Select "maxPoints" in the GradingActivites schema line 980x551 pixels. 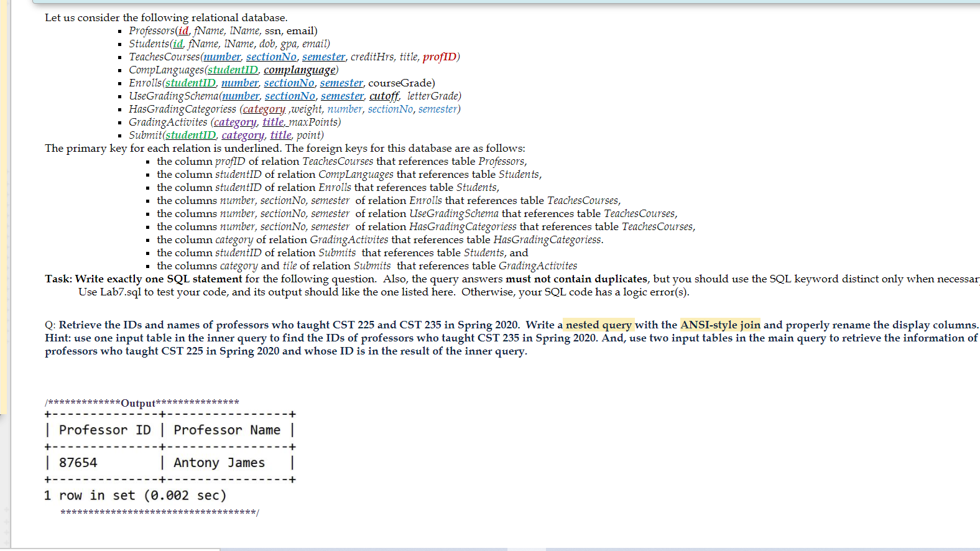312,122
